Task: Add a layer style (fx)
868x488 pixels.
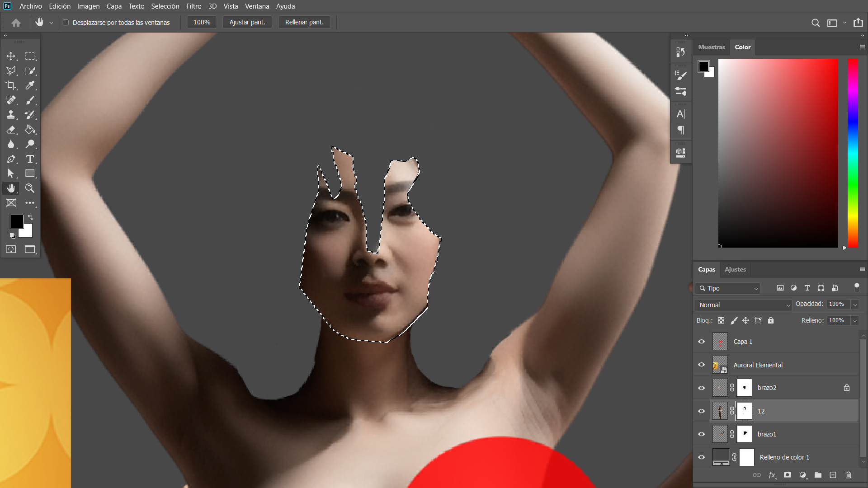Action: pyautogui.click(x=772, y=475)
